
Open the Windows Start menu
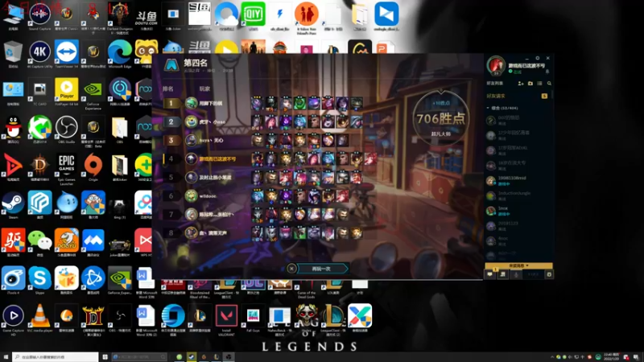6,357
